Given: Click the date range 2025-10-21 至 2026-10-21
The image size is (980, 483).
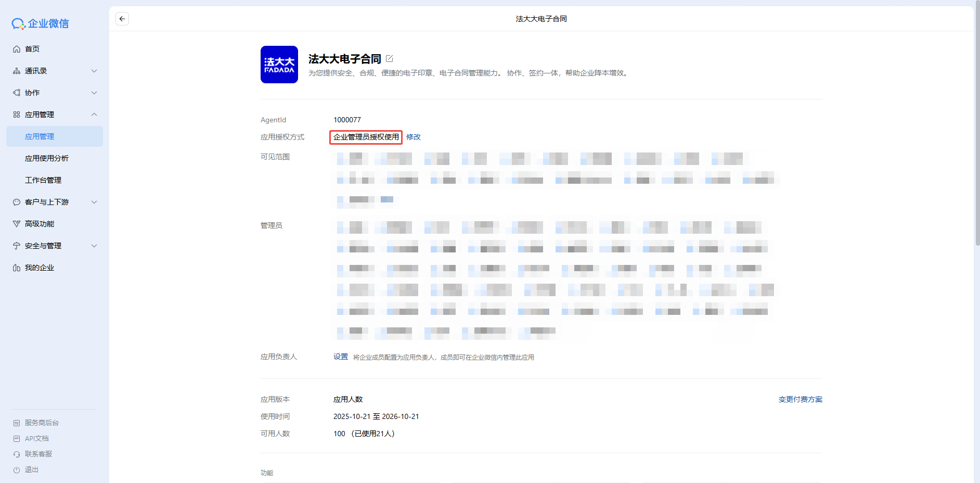Looking at the screenshot, I should (x=376, y=416).
